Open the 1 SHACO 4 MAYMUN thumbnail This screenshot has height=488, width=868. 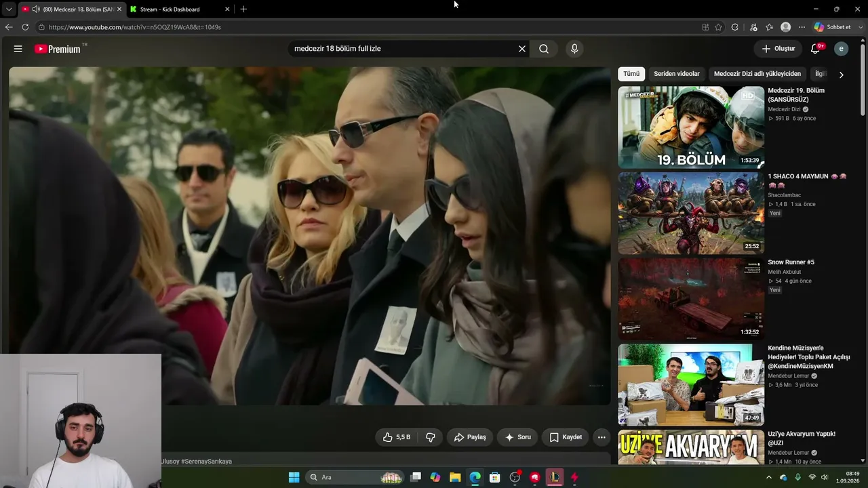(x=691, y=213)
